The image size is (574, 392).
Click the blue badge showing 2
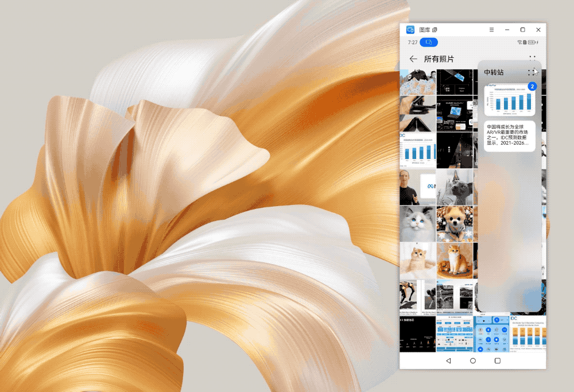coord(532,87)
